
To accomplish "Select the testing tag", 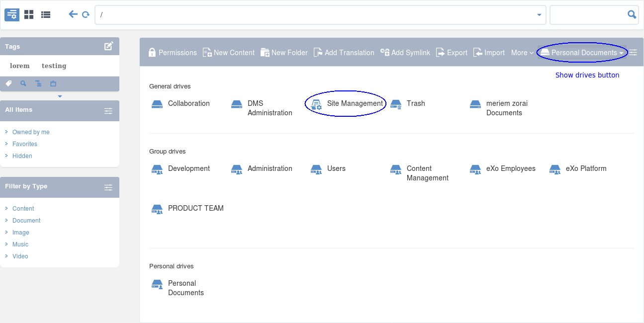I will pyautogui.click(x=54, y=66).
